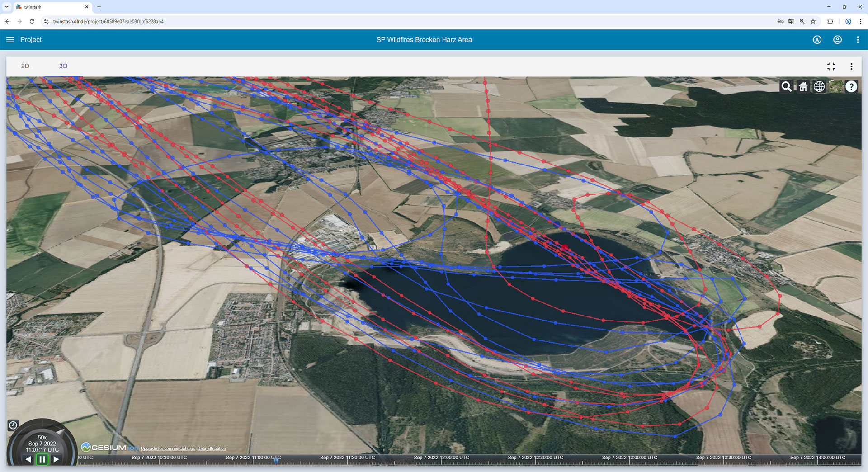Jump timeline to 14:00:00 UTC marker
The width and height of the screenshot is (868, 472).
[x=817, y=458]
